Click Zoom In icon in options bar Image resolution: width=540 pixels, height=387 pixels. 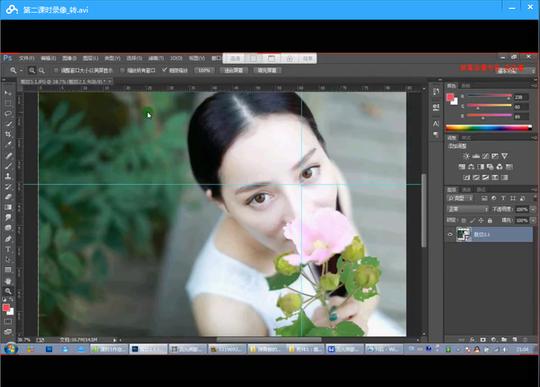click(32, 71)
